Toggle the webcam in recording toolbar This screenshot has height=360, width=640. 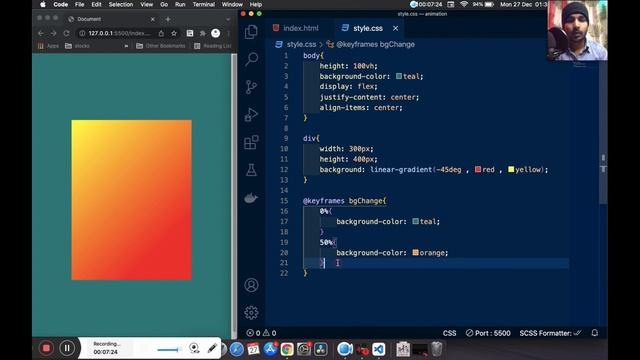pos(194,348)
